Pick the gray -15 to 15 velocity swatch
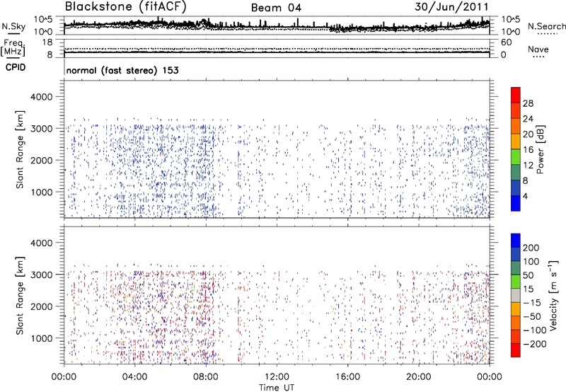 coord(516,296)
